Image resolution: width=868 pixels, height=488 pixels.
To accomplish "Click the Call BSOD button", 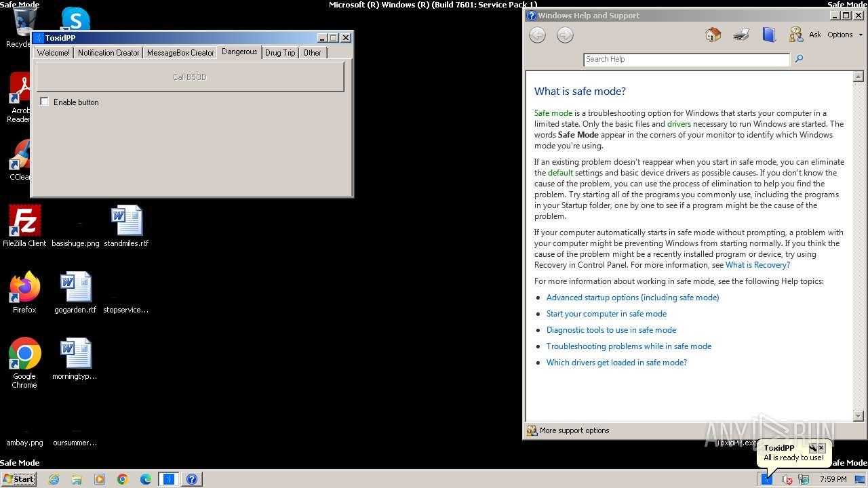I will click(x=190, y=77).
